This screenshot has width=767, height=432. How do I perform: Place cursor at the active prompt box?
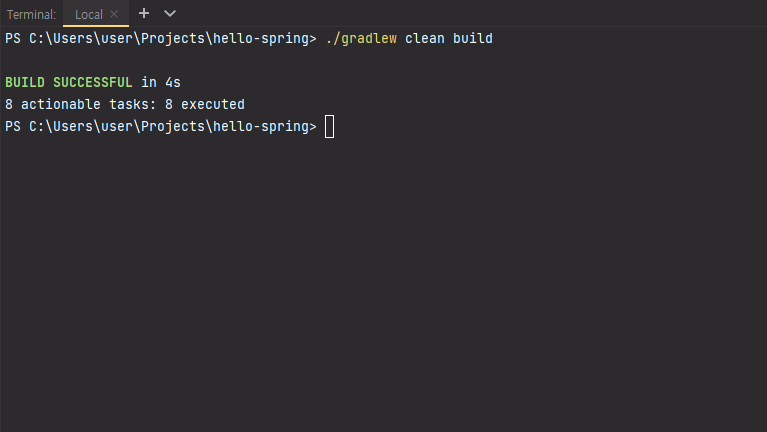330,127
